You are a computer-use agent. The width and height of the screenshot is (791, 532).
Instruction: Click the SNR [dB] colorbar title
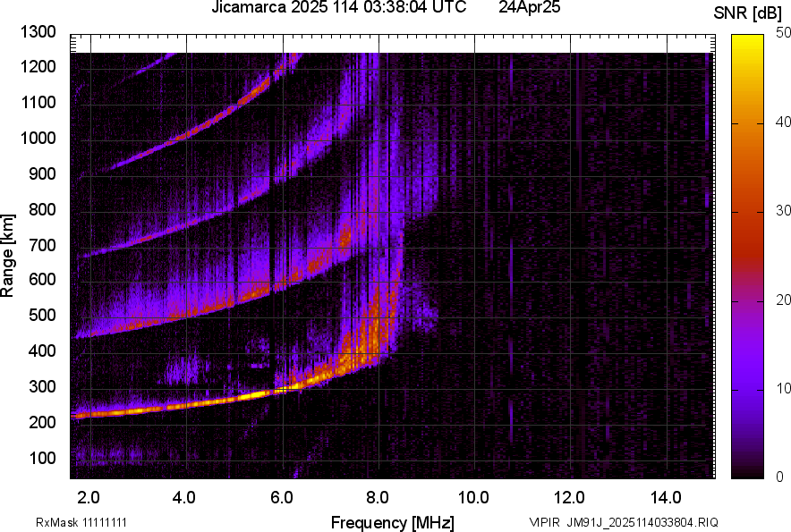pos(748,13)
